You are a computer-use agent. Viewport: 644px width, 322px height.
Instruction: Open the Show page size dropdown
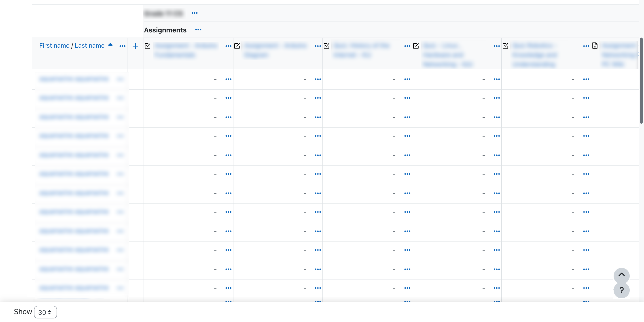[x=45, y=312]
